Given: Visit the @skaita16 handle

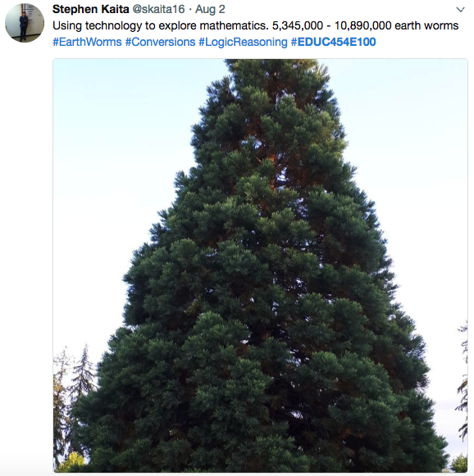Looking at the screenshot, I should (158, 9).
